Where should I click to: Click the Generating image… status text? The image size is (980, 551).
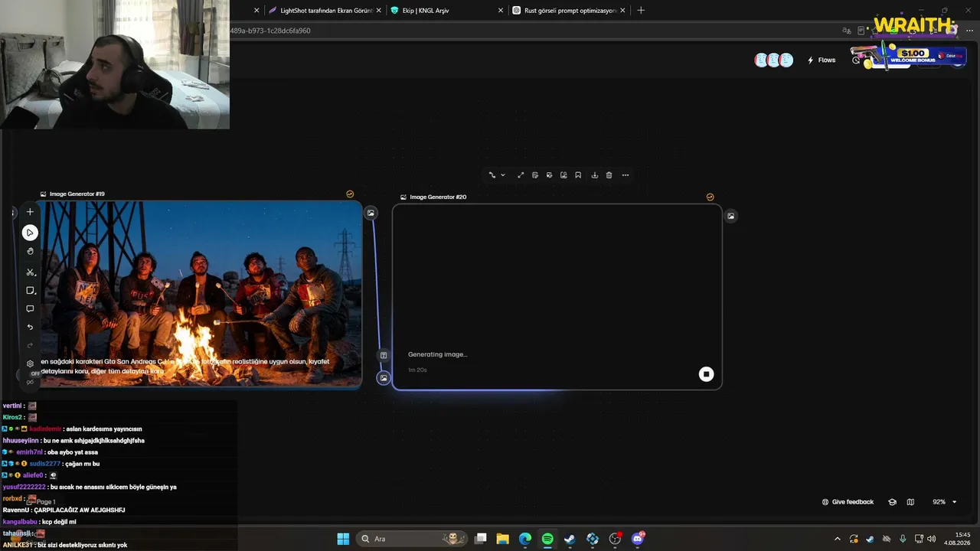click(437, 354)
